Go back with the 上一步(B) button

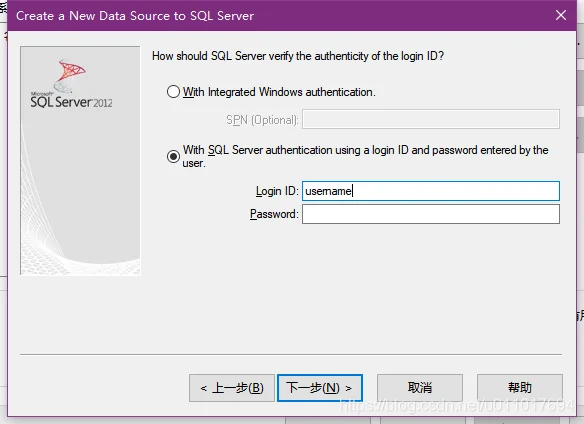232,388
